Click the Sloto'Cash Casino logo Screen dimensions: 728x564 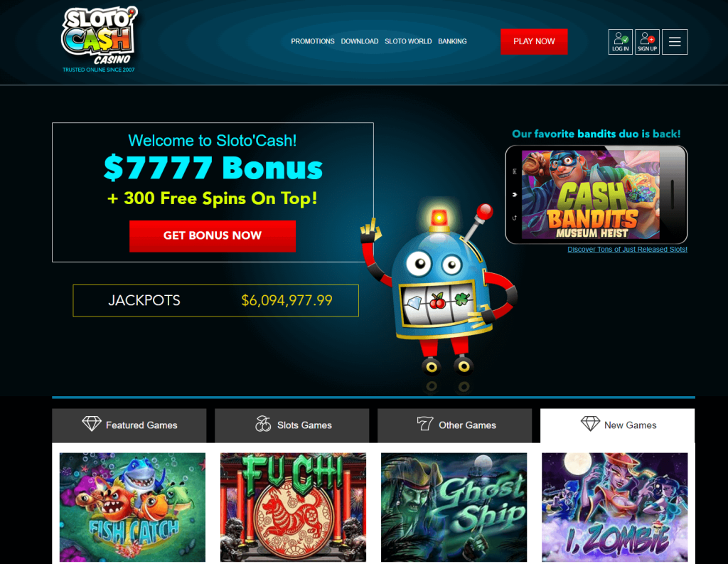[x=100, y=40]
